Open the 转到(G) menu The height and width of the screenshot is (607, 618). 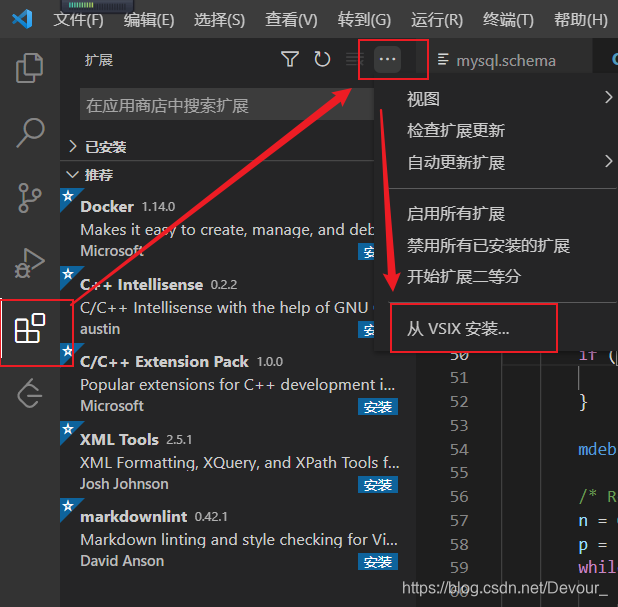pyautogui.click(x=364, y=19)
